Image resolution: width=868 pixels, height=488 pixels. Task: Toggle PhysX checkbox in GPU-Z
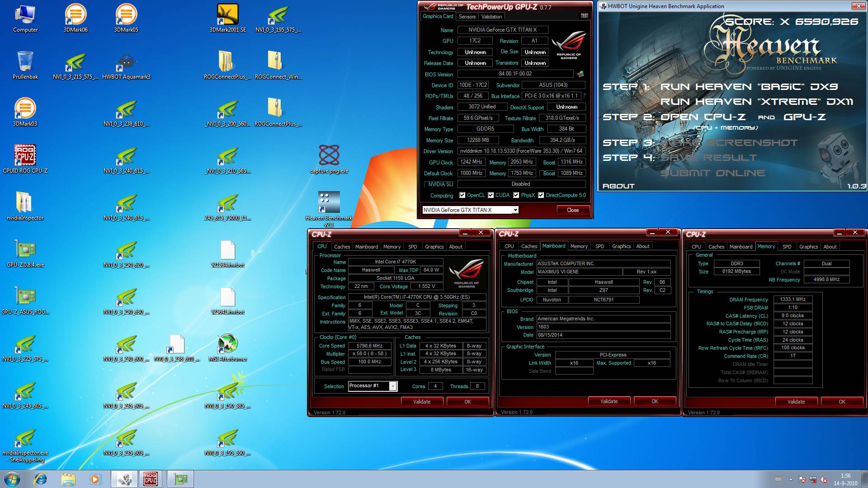516,195
